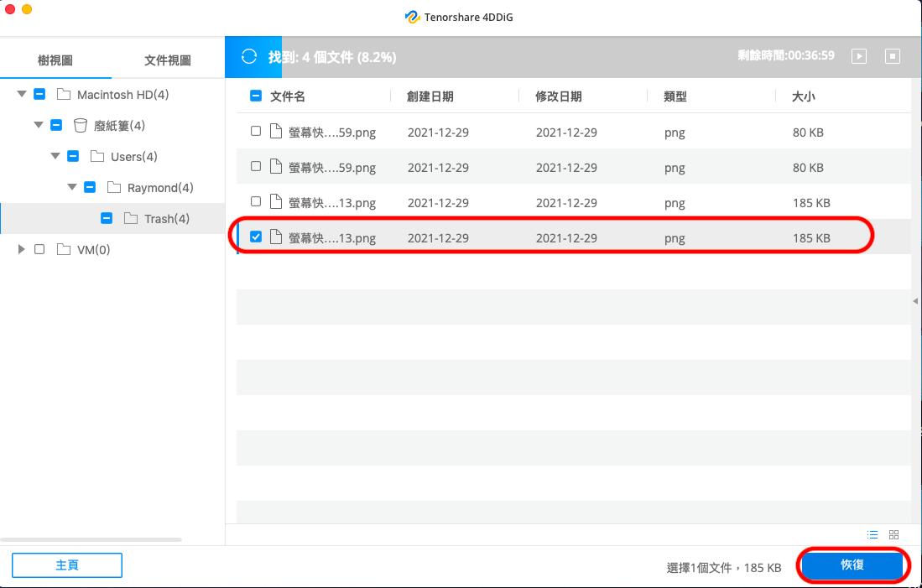Click the Tenorshare 4DDiG logo icon

point(412,17)
